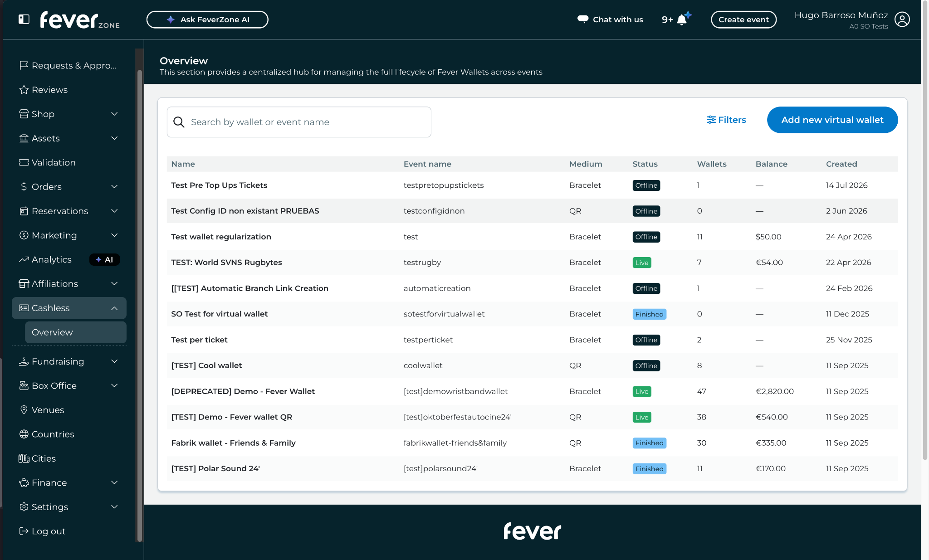The width and height of the screenshot is (929, 560).
Task: Toggle the sidebar collapse icon
Action: click(24, 19)
